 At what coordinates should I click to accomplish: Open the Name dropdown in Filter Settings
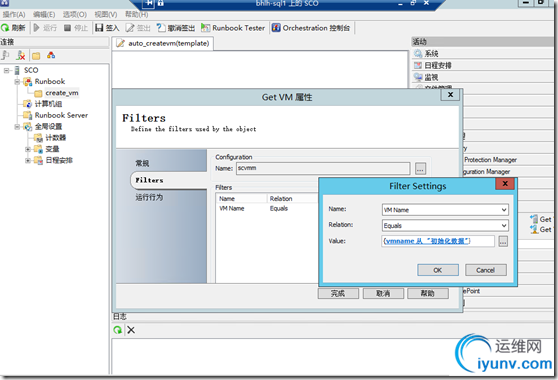click(504, 210)
